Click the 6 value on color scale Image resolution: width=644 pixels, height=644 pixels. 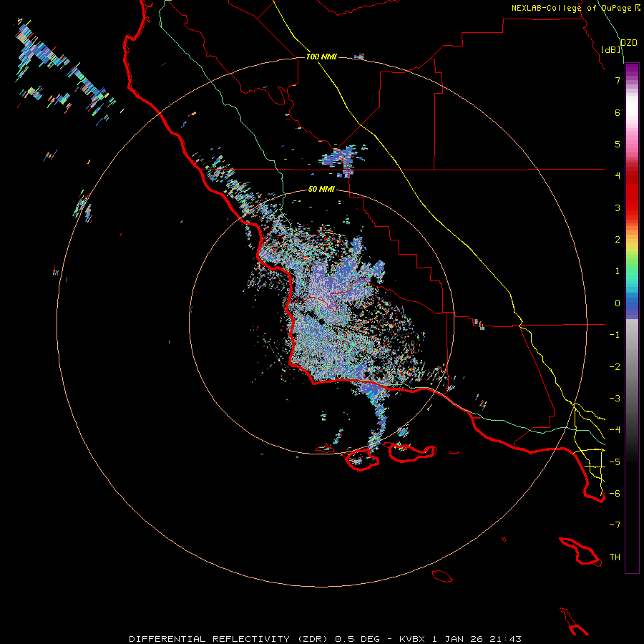[x=618, y=112]
